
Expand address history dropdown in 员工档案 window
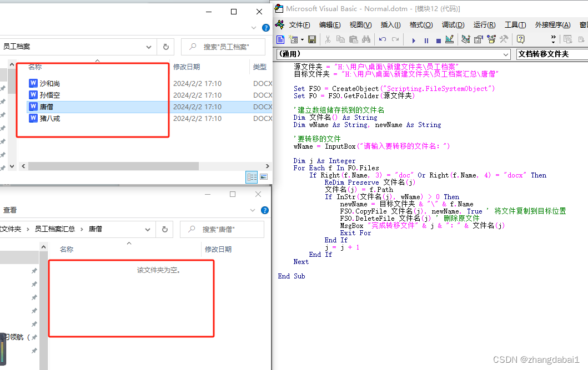click(148, 47)
